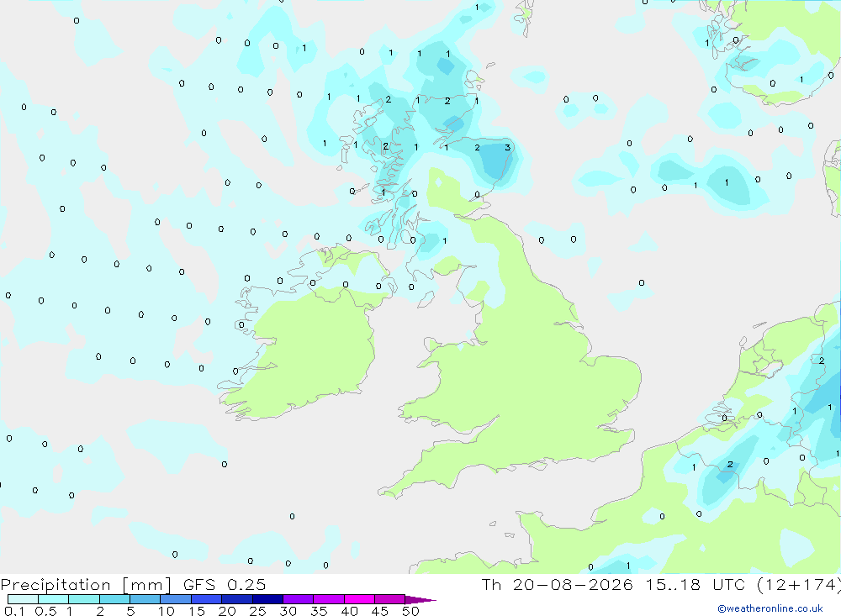Click the 0.1–0.5 mm legend swatch
Viewport: 841px width, 616px height.
coord(23,599)
